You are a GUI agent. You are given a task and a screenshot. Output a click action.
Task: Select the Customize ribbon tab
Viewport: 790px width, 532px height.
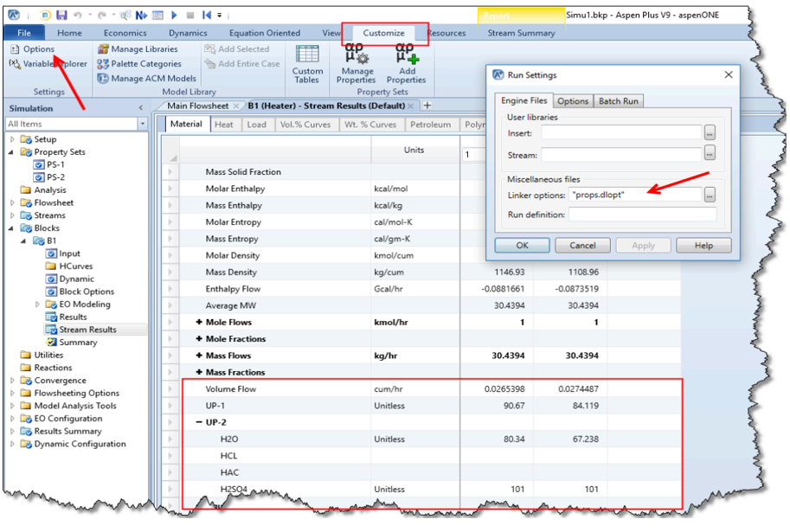coord(384,33)
